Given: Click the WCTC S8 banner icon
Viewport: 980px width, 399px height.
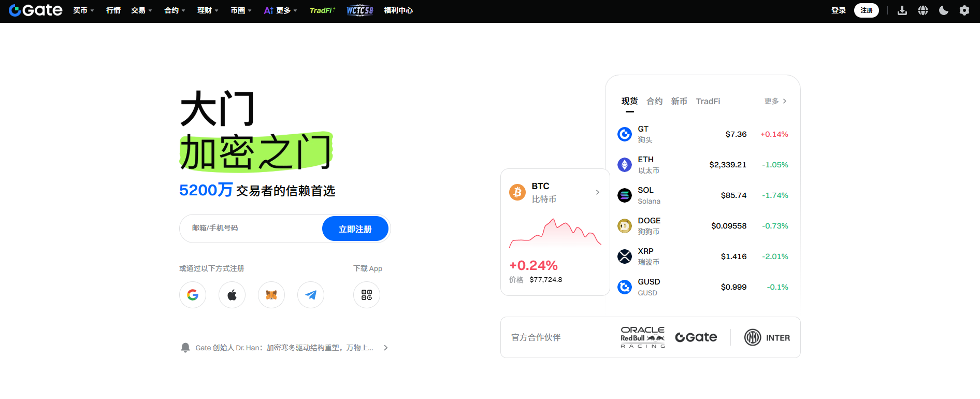Looking at the screenshot, I should (x=360, y=10).
